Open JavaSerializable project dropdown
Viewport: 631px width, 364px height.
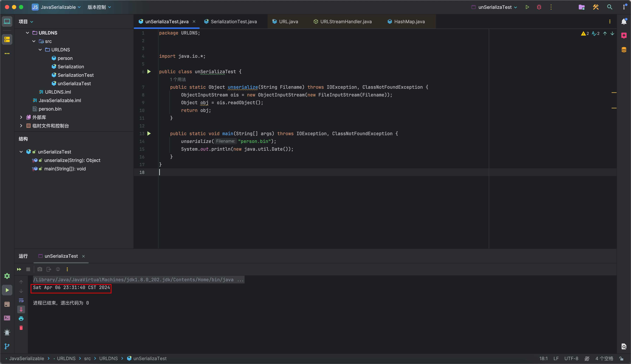[56, 7]
